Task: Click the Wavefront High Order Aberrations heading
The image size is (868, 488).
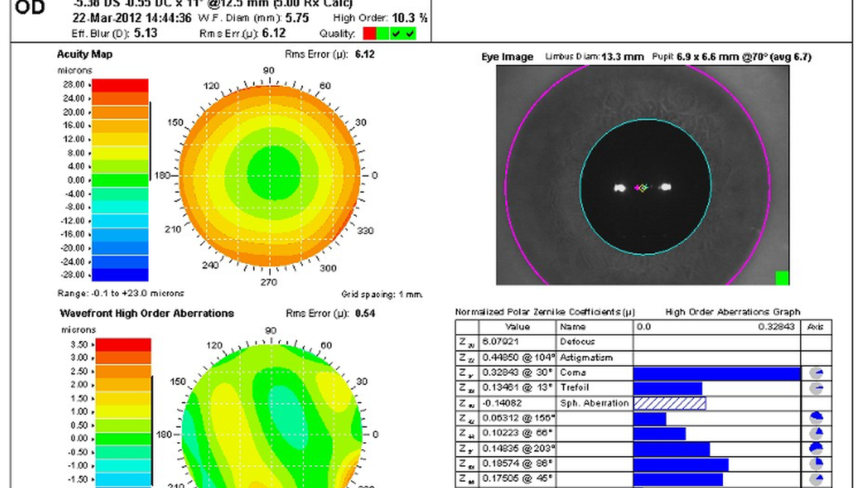Action: [x=146, y=313]
